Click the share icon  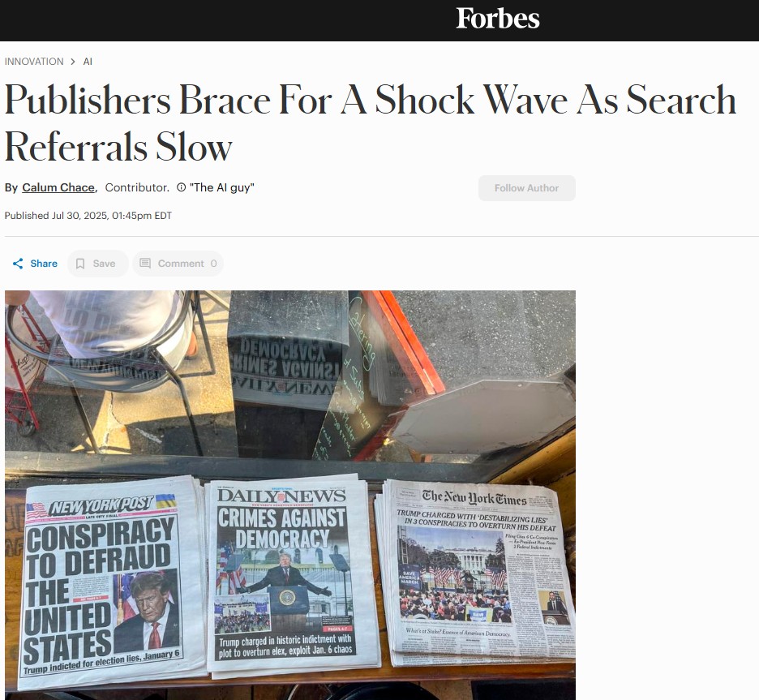tap(18, 264)
